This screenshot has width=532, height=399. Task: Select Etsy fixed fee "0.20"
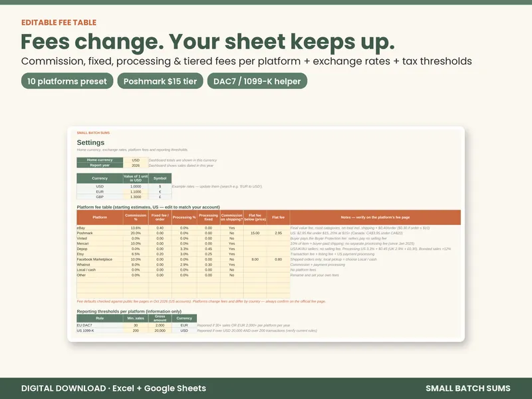[x=160, y=254]
